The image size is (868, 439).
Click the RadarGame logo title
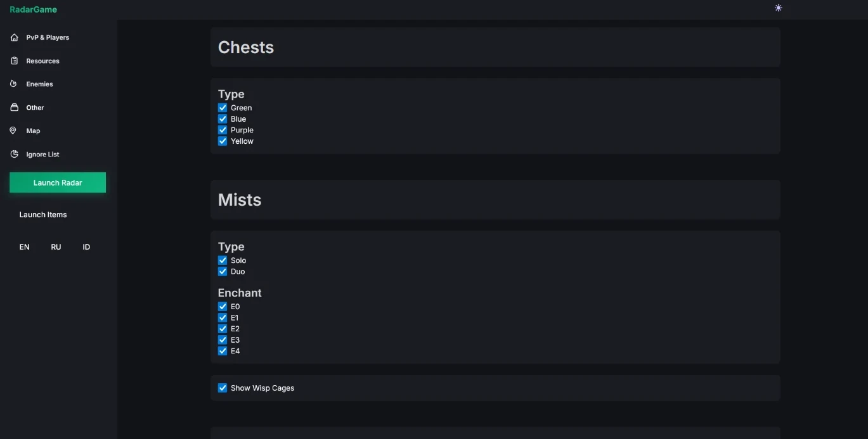[x=33, y=10]
